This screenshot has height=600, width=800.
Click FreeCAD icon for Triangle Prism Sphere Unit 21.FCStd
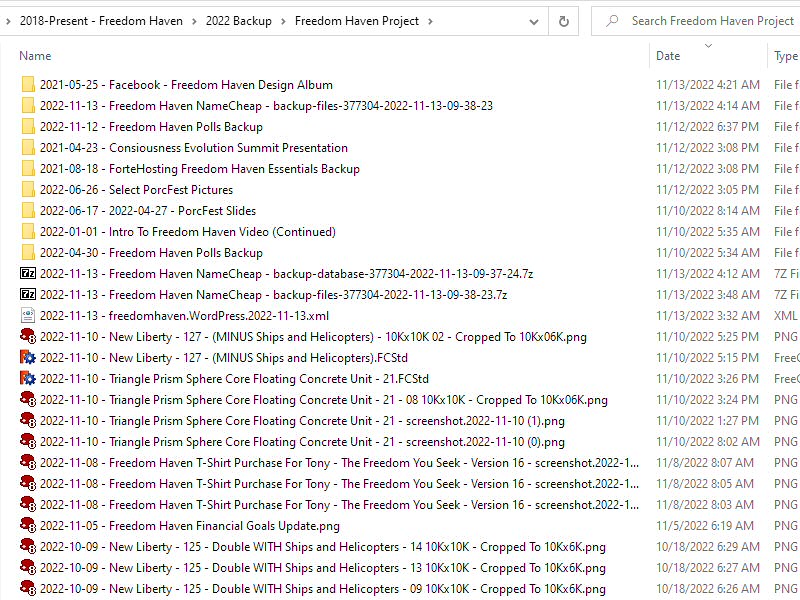tap(28, 379)
